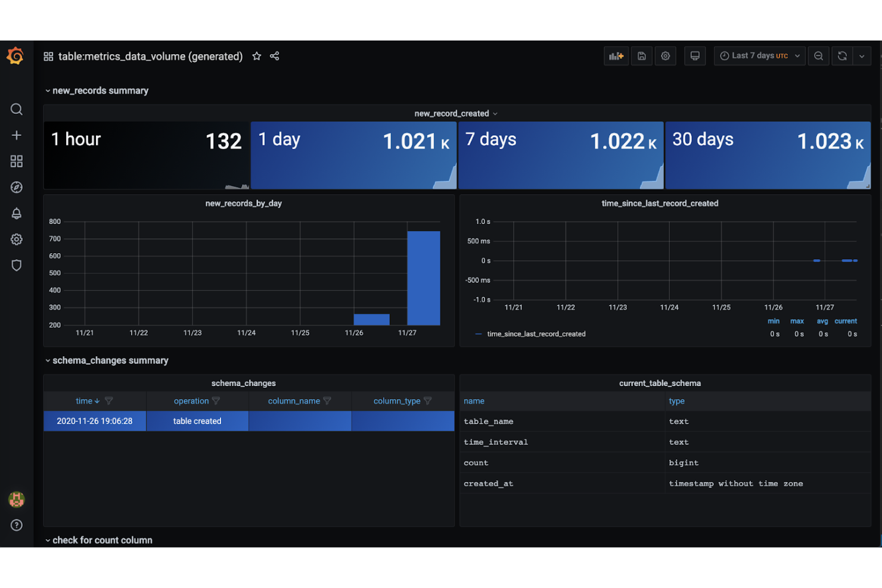Open Alerting via the bell sidebar icon
882x588 pixels.
16,213
